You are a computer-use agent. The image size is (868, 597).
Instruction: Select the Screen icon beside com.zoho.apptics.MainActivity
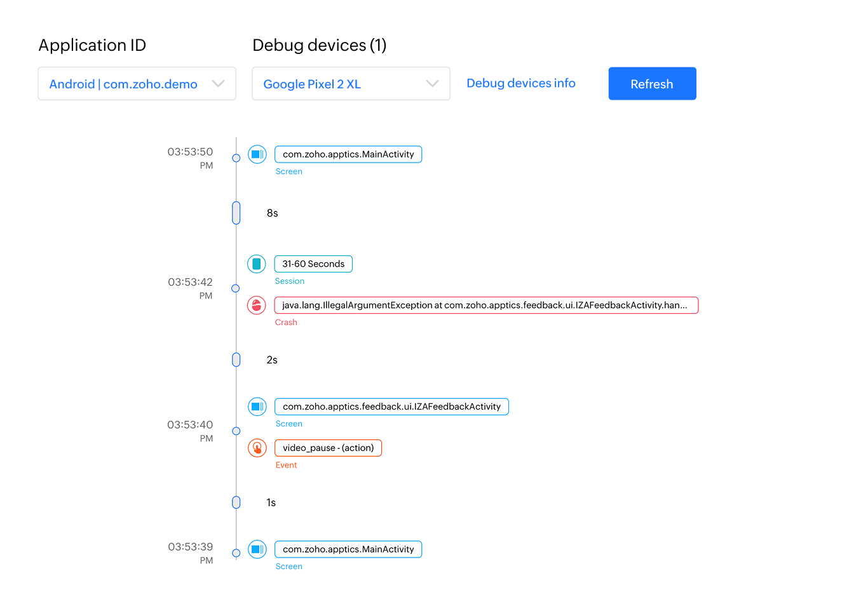click(x=257, y=154)
